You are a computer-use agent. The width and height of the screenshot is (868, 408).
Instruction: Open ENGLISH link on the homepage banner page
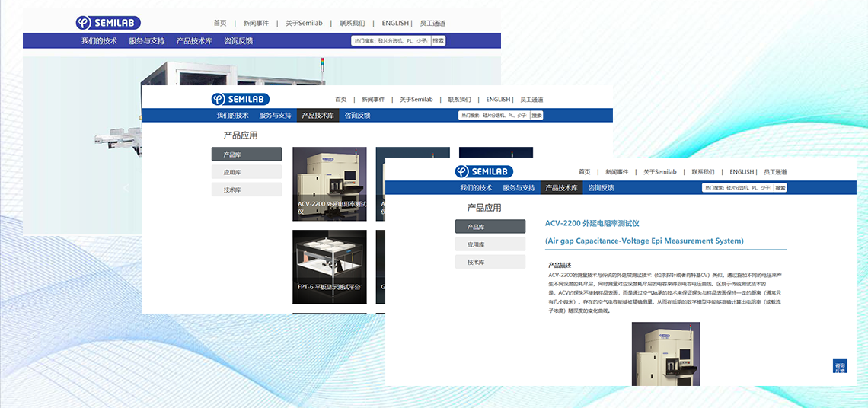coord(394,23)
